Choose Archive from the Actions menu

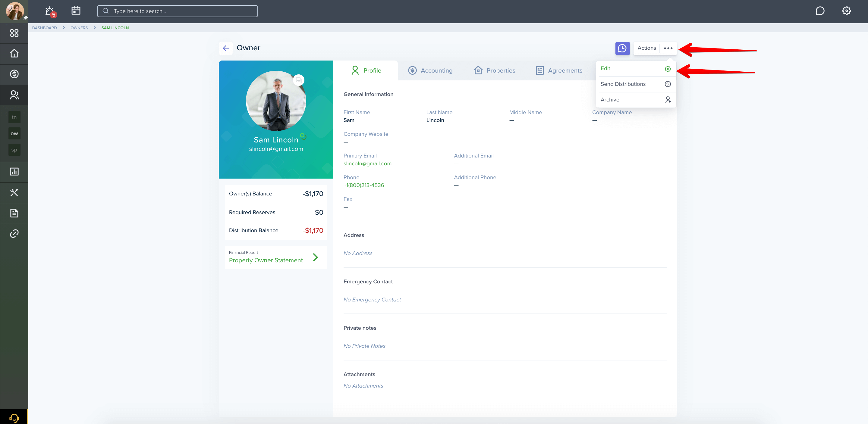coord(636,100)
